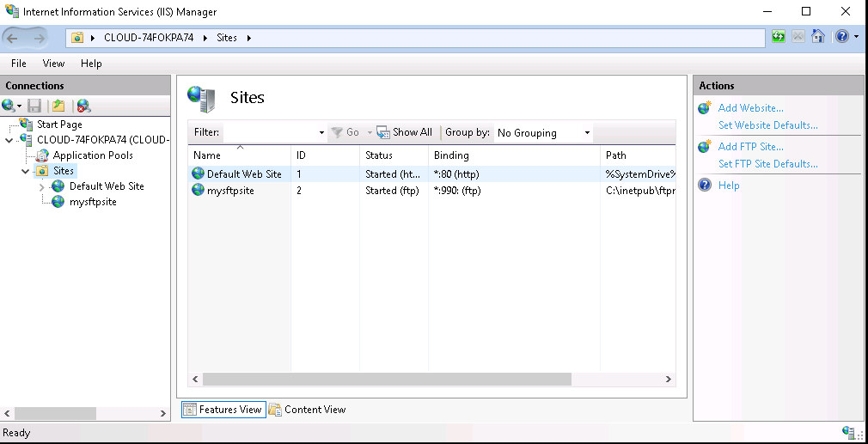Collapse the CLOUD-74FOKPA74 server node
This screenshot has height=444, width=868.
9,140
